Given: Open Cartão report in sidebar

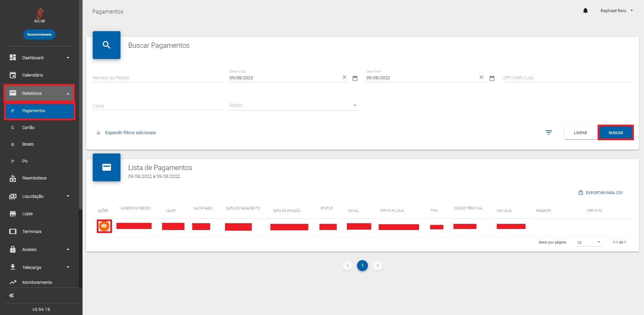Looking at the screenshot, I should coord(28,128).
